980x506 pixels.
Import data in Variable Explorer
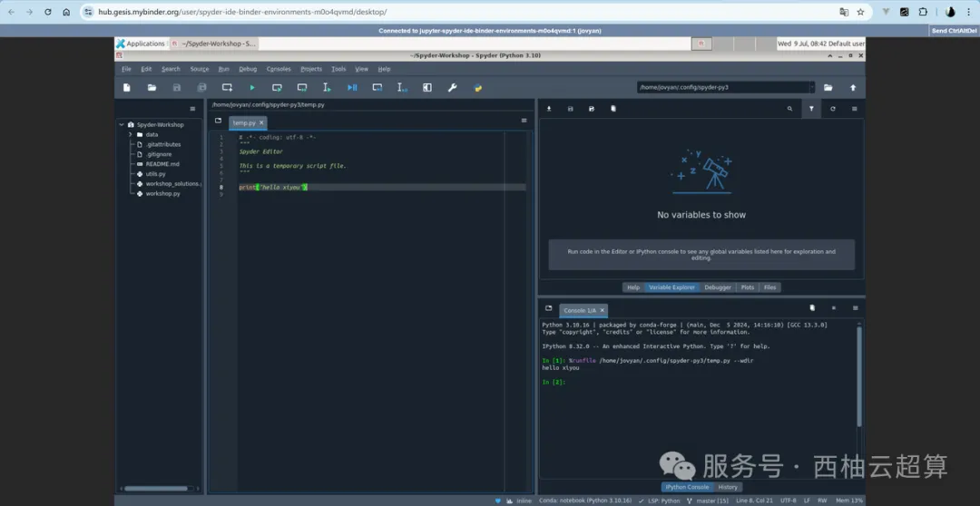(549, 109)
